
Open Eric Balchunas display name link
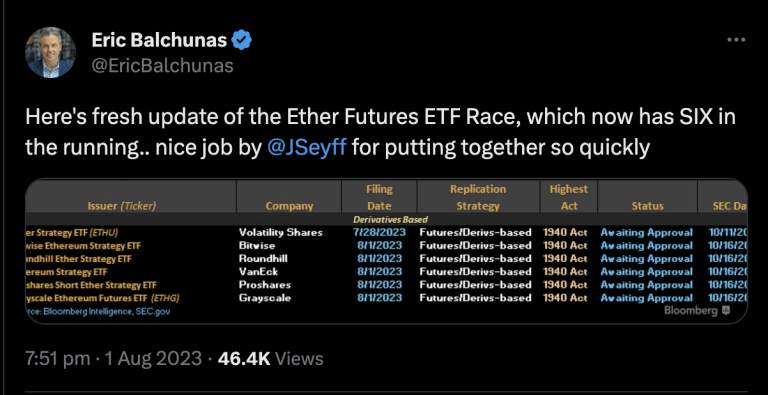pyautogui.click(x=159, y=40)
